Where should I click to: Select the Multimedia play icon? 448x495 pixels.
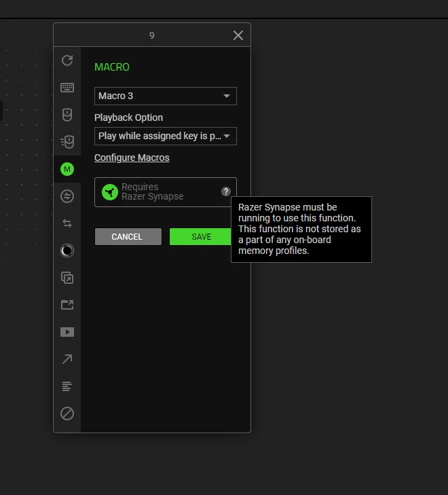click(x=67, y=332)
